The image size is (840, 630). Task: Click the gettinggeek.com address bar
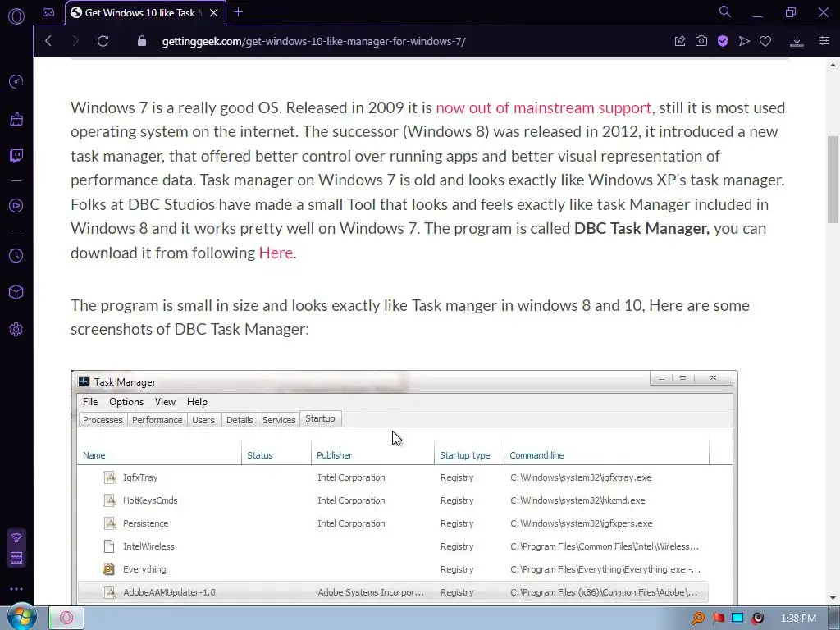tap(313, 41)
